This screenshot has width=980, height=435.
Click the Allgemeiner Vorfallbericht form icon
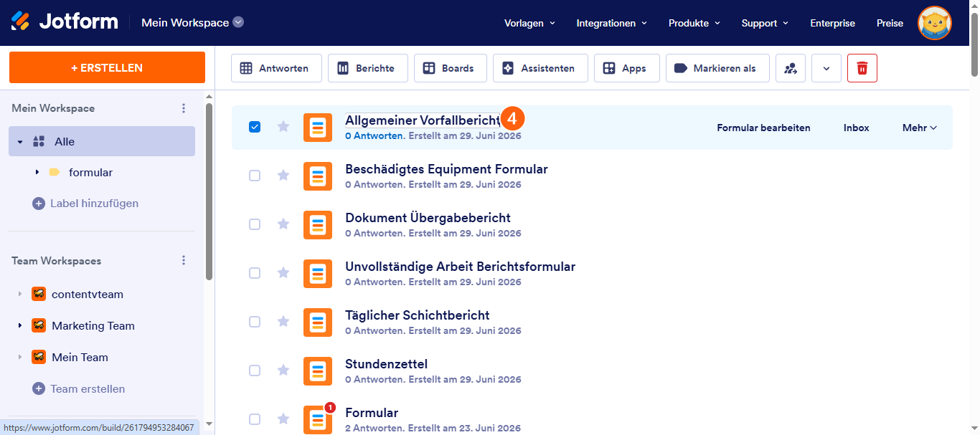coord(318,128)
